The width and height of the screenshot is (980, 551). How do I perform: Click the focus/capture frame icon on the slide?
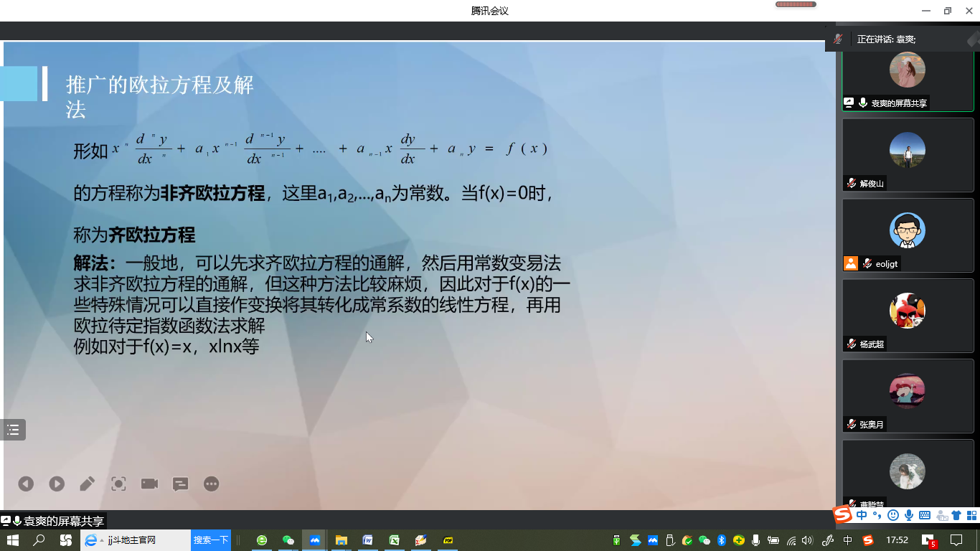coord(118,484)
